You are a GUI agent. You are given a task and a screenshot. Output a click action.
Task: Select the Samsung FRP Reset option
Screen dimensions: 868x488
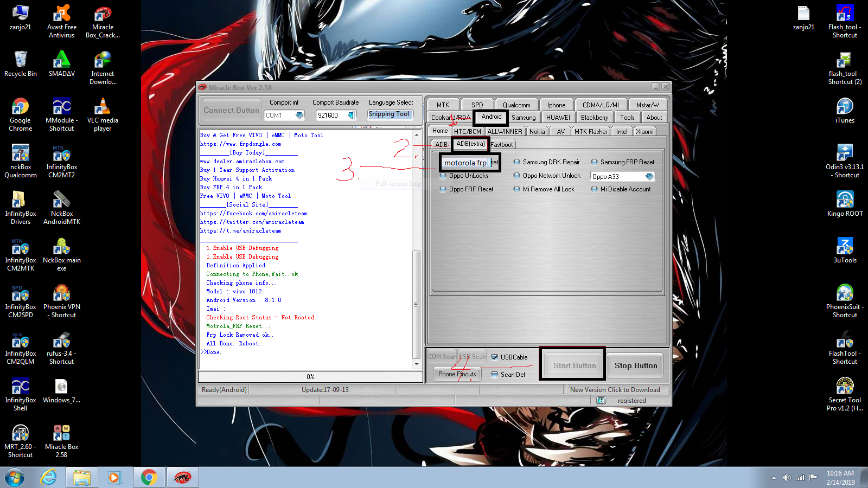622,162
